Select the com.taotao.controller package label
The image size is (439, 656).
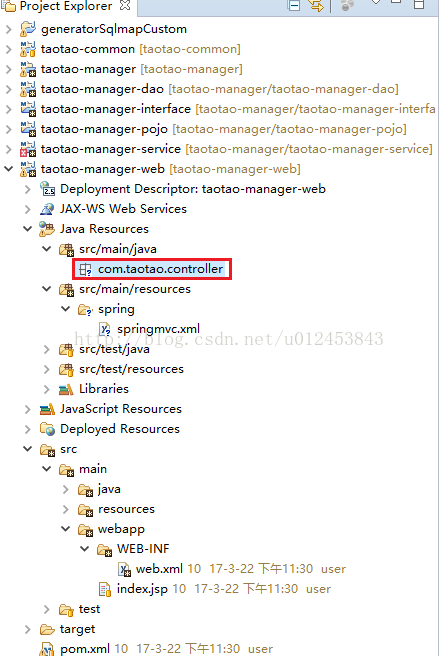[160, 269]
